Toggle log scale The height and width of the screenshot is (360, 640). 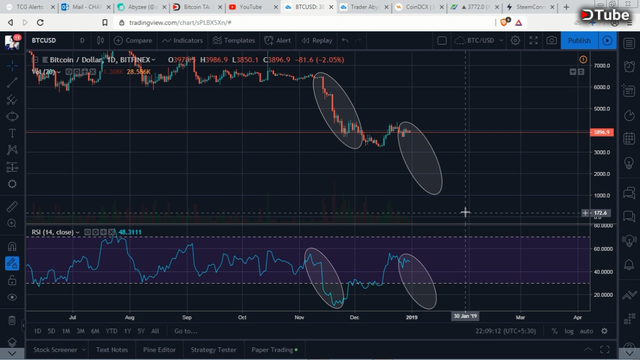(x=569, y=331)
